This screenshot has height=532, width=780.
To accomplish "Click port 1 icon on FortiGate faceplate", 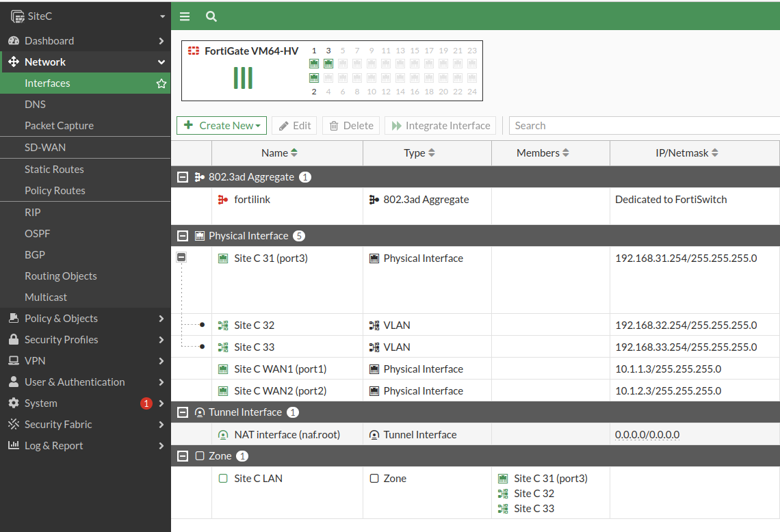I will point(314,64).
